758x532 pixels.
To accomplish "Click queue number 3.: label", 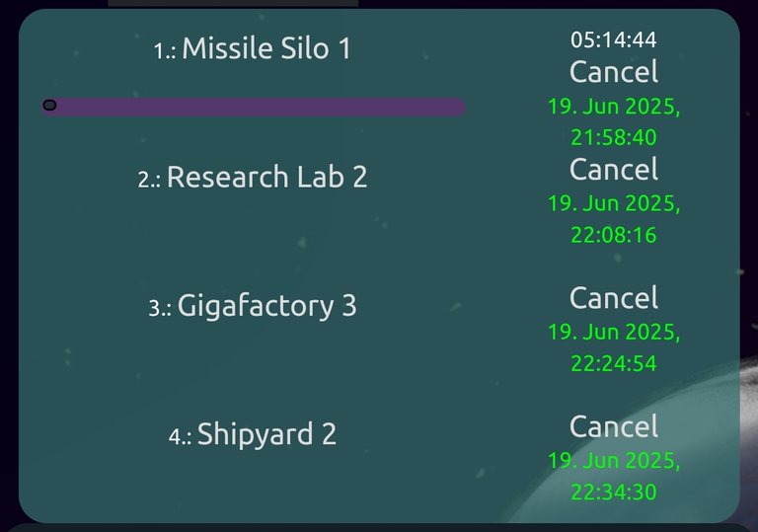I will (160, 308).
